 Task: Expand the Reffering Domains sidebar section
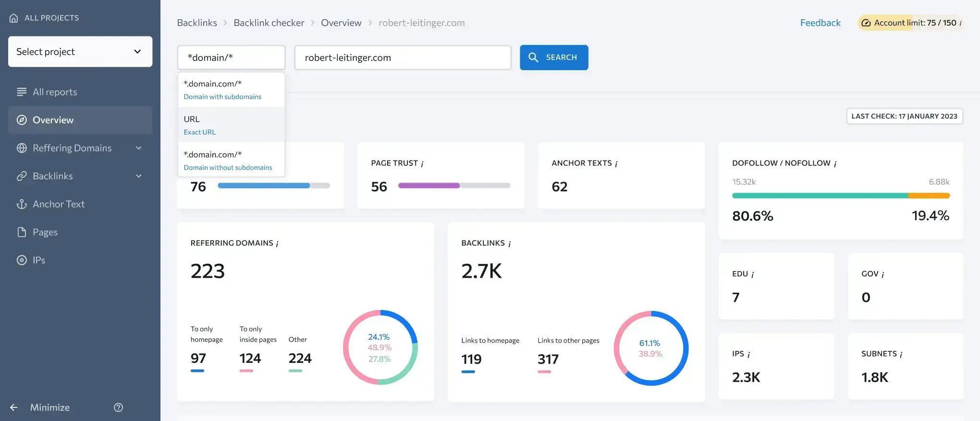(x=138, y=148)
